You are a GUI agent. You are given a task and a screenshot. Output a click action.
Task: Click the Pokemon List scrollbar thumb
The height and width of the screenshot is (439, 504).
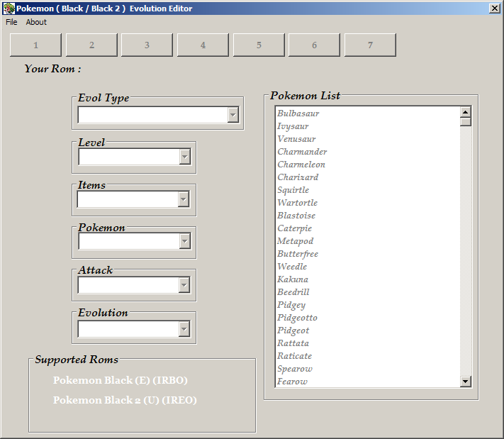pyautogui.click(x=466, y=122)
